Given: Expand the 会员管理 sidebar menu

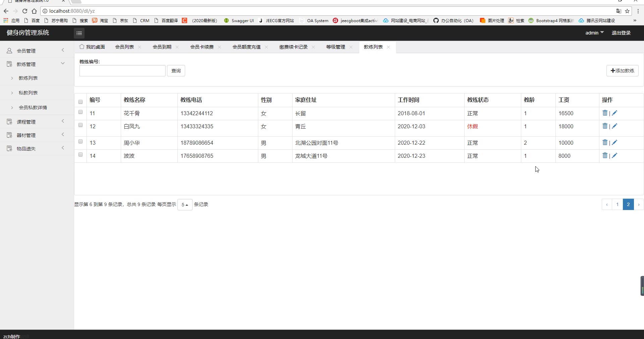Looking at the screenshot, I should (37, 51).
